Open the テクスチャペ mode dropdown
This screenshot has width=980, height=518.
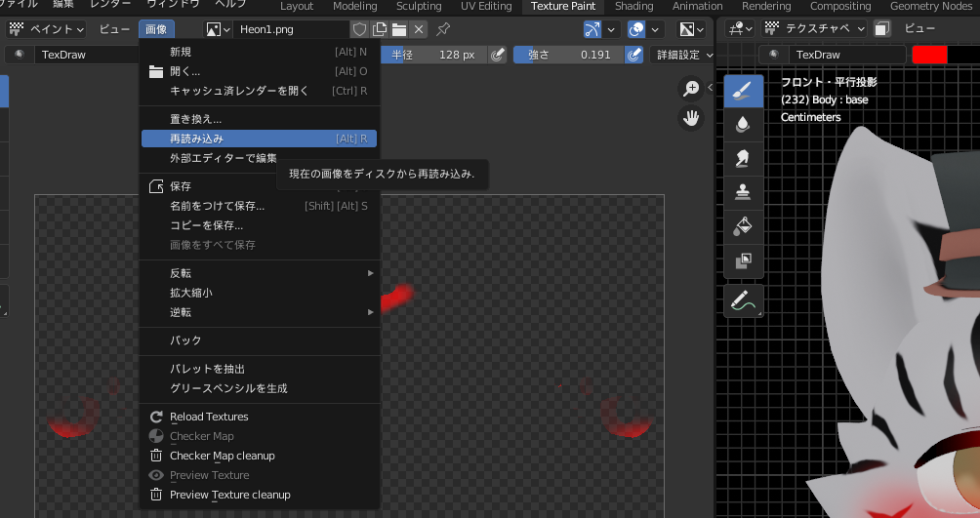[x=814, y=28]
